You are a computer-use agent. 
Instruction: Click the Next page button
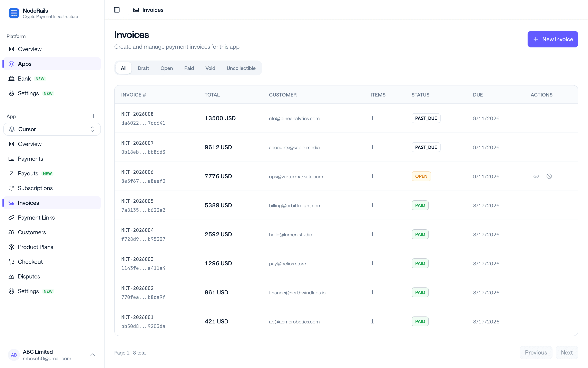pyautogui.click(x=567, y=352)
